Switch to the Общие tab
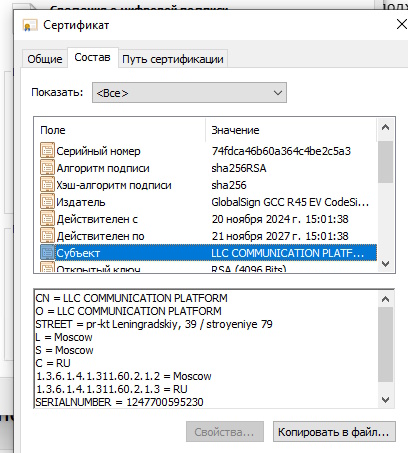 click(x=45, y=59)
